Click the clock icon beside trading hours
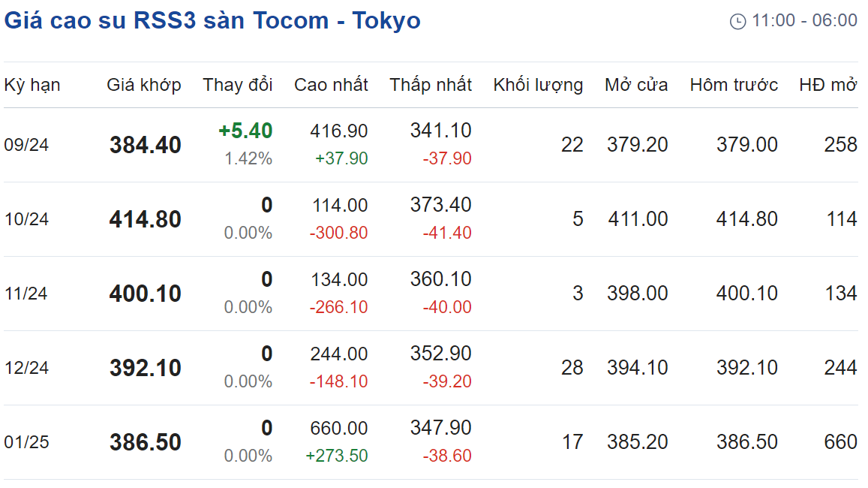This screenshot has height=488, width=868. 738,22
